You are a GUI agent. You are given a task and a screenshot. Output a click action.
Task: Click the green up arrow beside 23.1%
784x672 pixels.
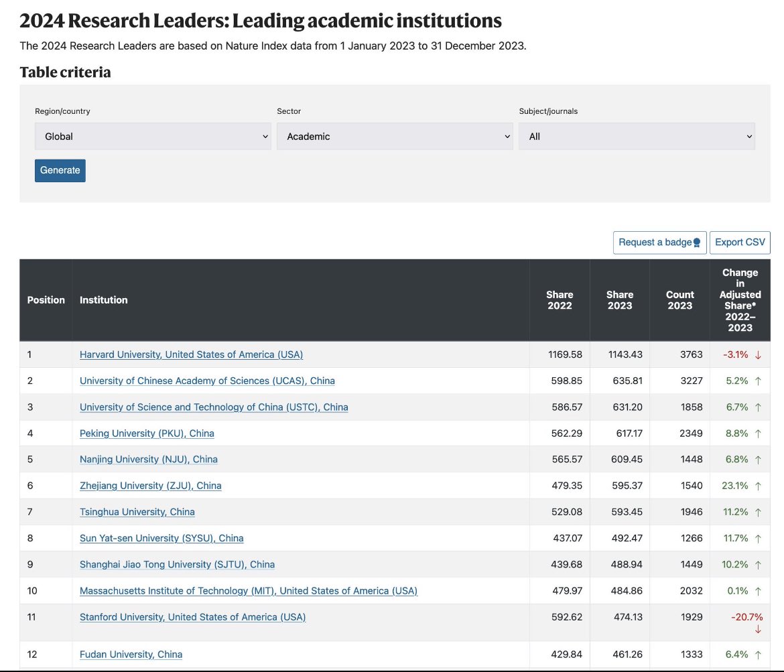pyautogui.click(x=758, y=486)
